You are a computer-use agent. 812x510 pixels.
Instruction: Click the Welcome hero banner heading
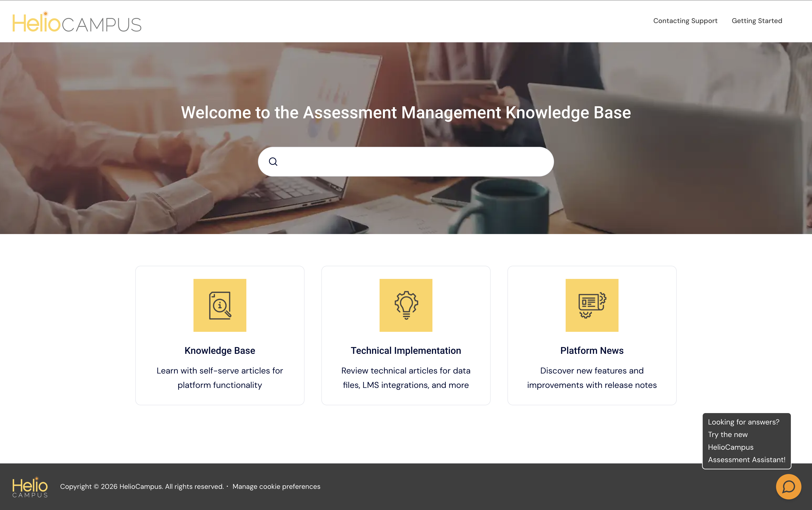point(406,112)
